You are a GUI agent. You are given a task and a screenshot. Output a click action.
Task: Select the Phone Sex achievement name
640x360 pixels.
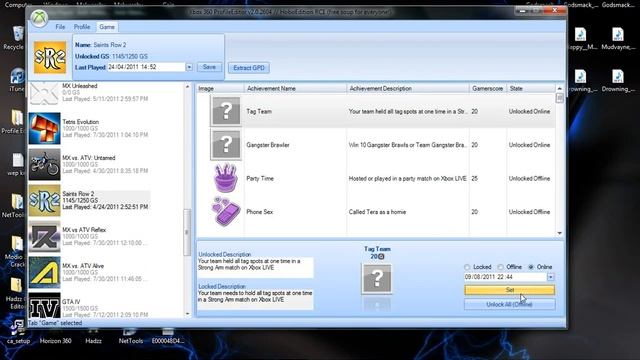click(260, 212)
